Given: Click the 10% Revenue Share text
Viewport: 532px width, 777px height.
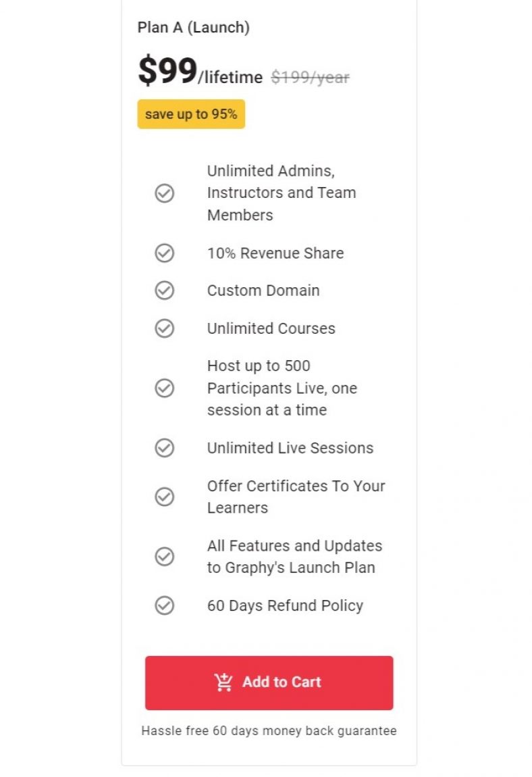Looking at the screenshot, I should coord(275,253).
